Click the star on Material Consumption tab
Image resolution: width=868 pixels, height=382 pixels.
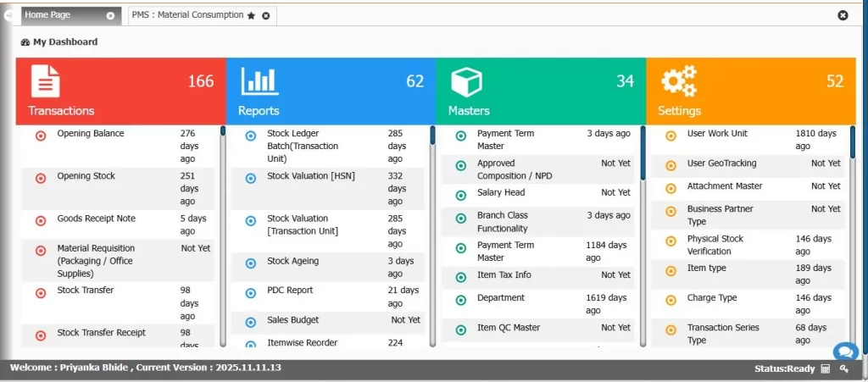pyautogui.click(x=251, y=15)
